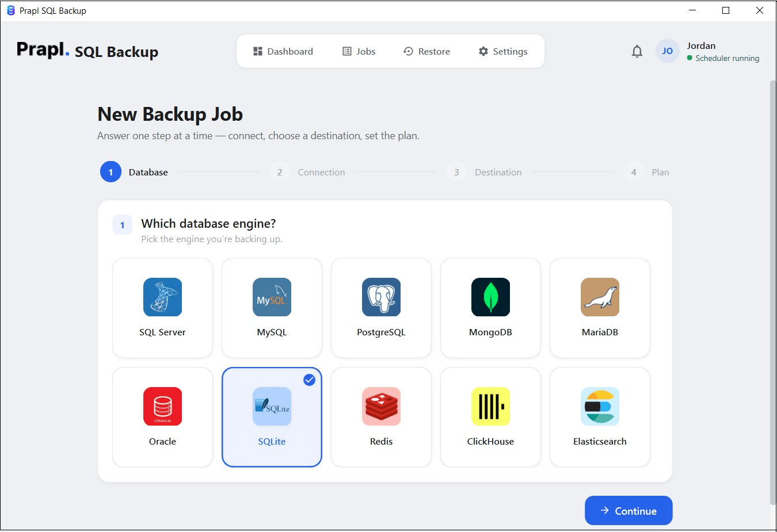777x532 pixels.
Task: Choose the MySQL dolphin logo
Action: pos(272,297)
